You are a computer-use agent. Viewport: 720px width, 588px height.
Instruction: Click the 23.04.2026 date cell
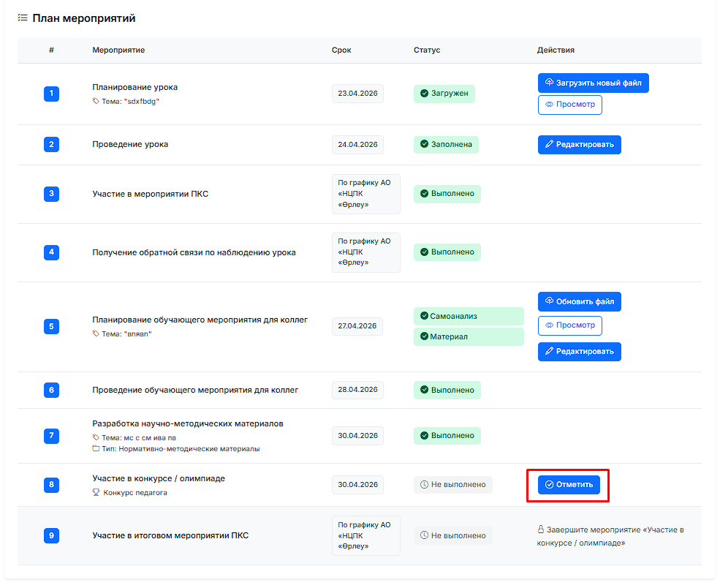357,94
